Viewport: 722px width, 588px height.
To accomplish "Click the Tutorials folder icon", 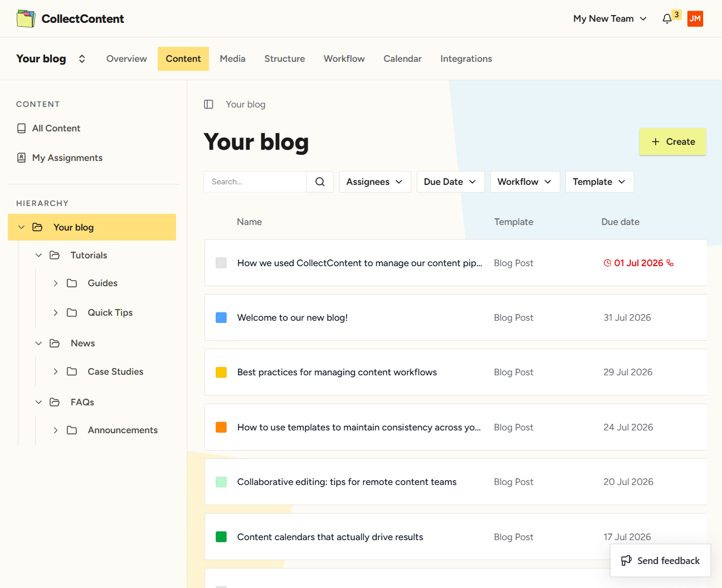I will tap(55, 255).
